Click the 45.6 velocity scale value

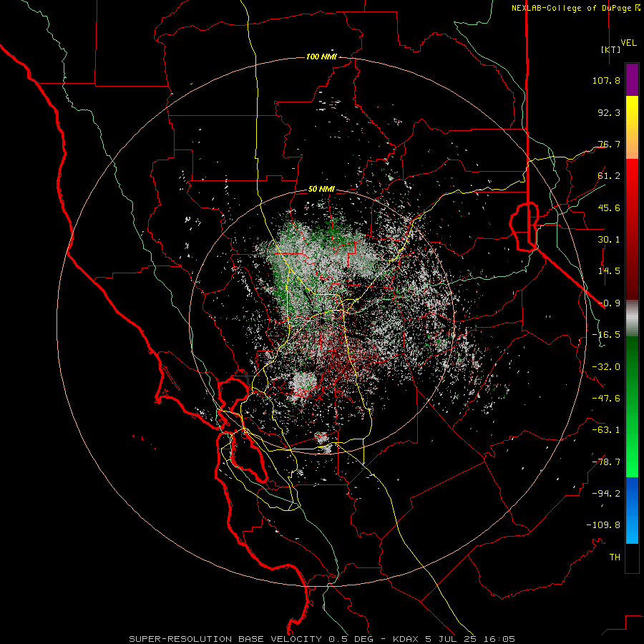(x=609, y=208)
